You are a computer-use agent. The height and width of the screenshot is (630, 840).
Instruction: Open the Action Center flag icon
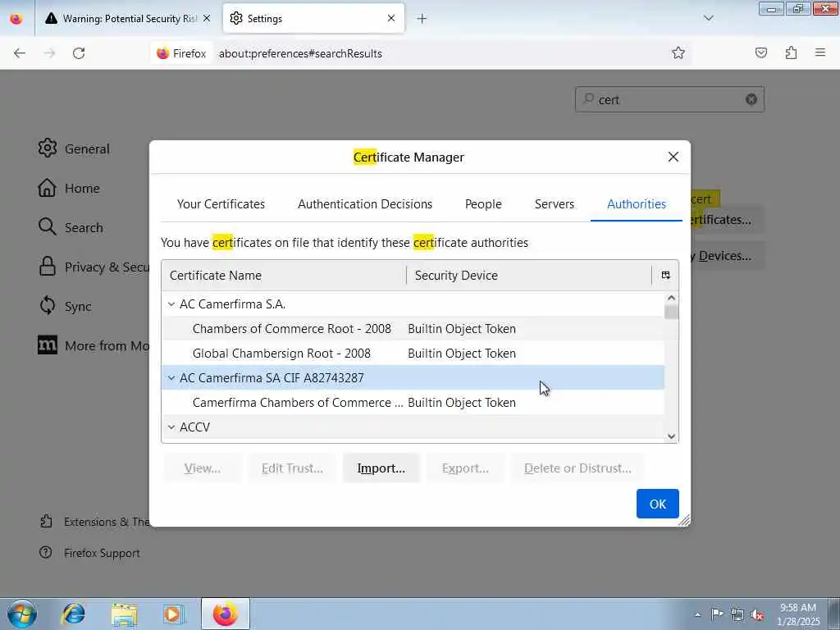[x=717, y=614]
